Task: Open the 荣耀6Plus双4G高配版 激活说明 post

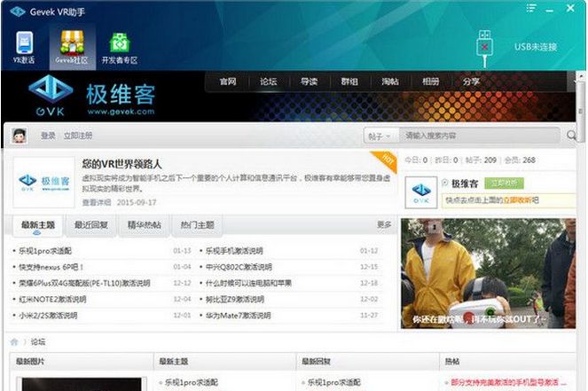Action: pos(84,283)
